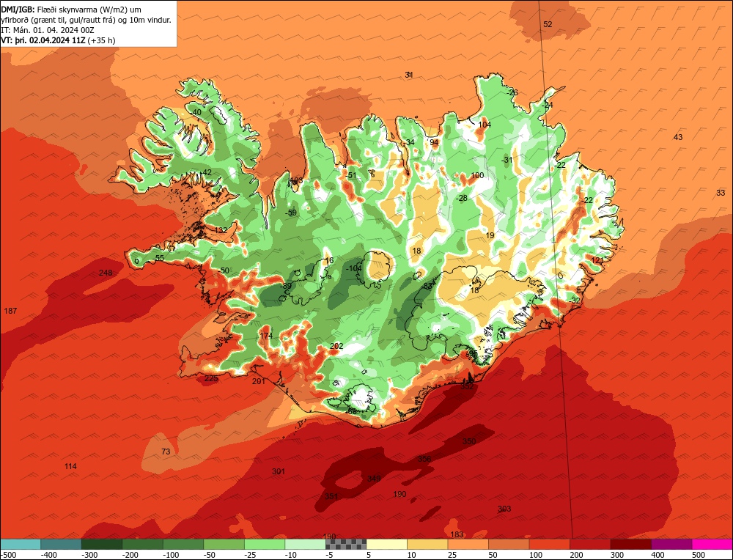The width and height of the screenshot is (733, 560).
Task: Select the '-40' value in the northern Westfjords
Action: coord(196,112)
